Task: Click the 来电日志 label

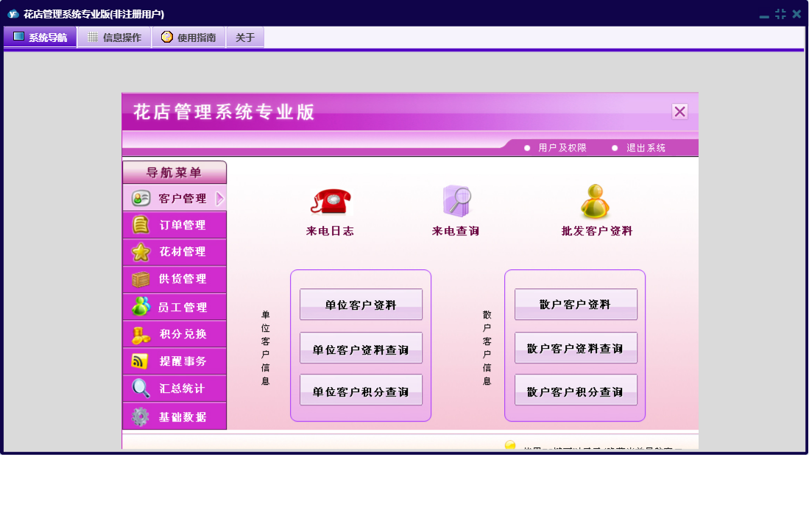Action: coord(331,231)
